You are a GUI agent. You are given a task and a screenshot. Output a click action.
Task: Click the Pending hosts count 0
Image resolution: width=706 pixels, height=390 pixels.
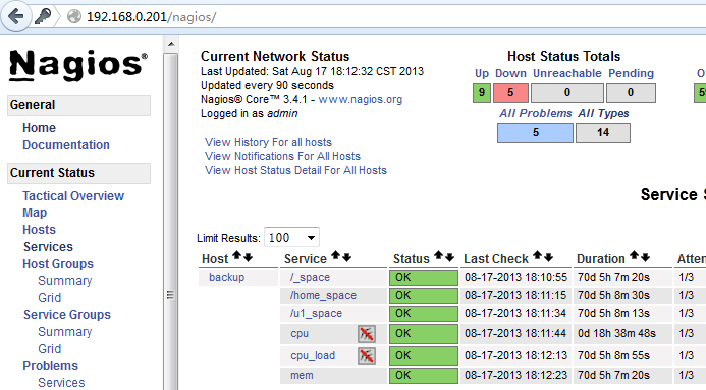click(631, 93)
